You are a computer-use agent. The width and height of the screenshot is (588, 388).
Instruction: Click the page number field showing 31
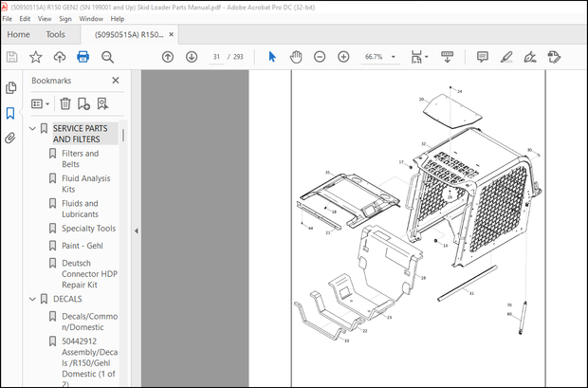click(x=216, y=57)
